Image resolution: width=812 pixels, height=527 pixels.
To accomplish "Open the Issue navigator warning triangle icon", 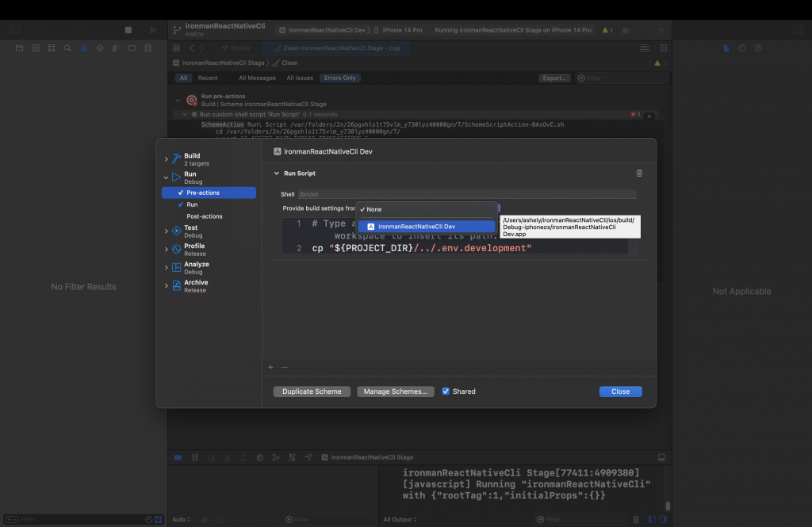I will click(x=83, y=48).
